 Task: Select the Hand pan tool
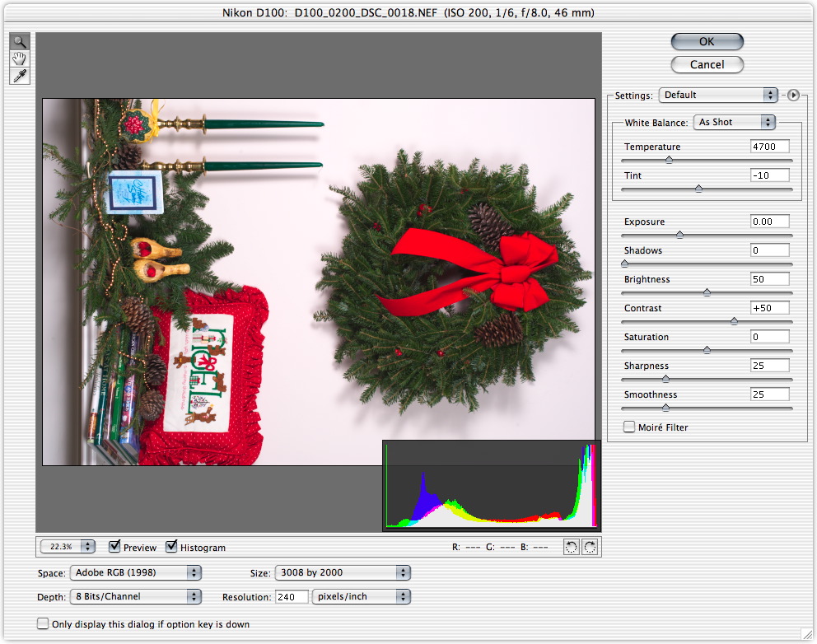19,58
